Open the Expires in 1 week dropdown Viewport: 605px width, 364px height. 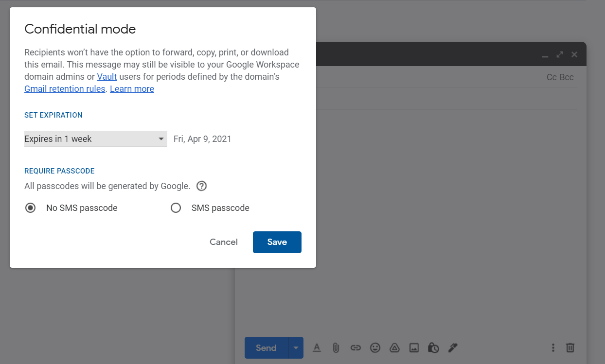pos(96,139)
